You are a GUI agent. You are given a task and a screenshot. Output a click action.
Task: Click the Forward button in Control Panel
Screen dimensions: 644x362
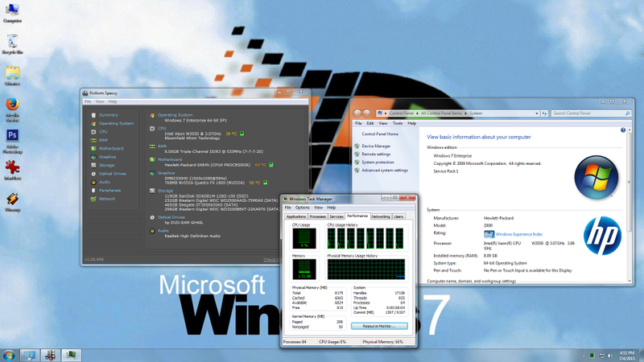(x=367, y=113)
